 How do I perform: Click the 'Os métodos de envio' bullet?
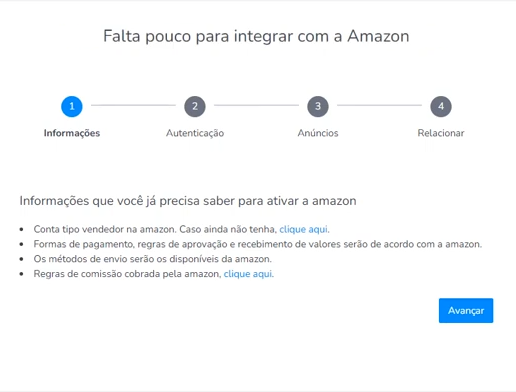(153, 259)
